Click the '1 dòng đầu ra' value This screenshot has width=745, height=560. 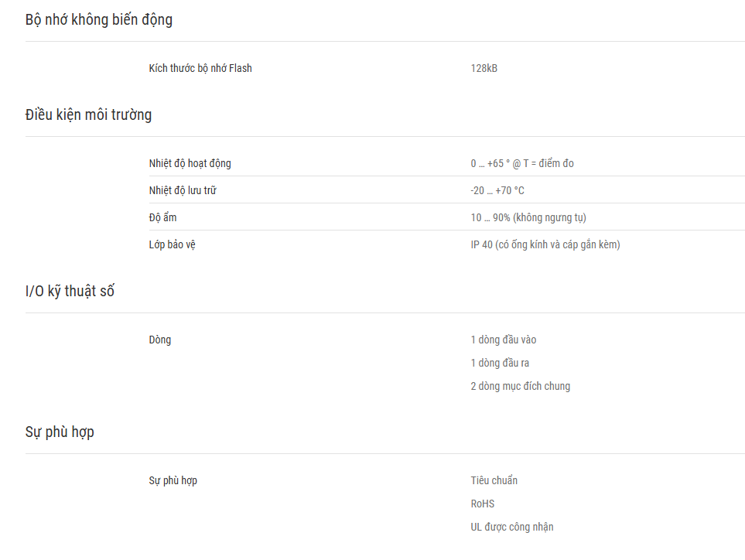click(500, 364)
